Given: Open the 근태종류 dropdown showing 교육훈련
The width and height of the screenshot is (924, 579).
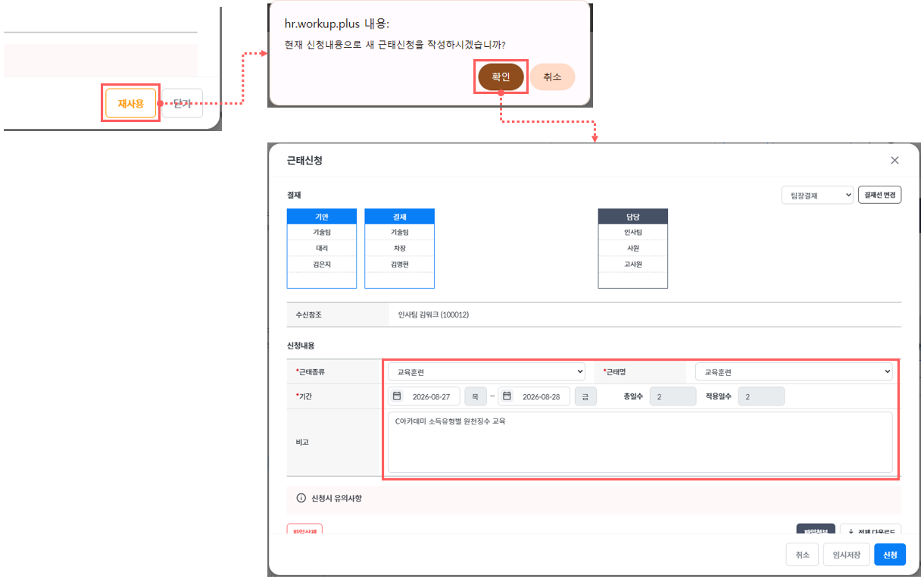Looking at the screenshot, I should pyautogui.click(x=486, y=372).
